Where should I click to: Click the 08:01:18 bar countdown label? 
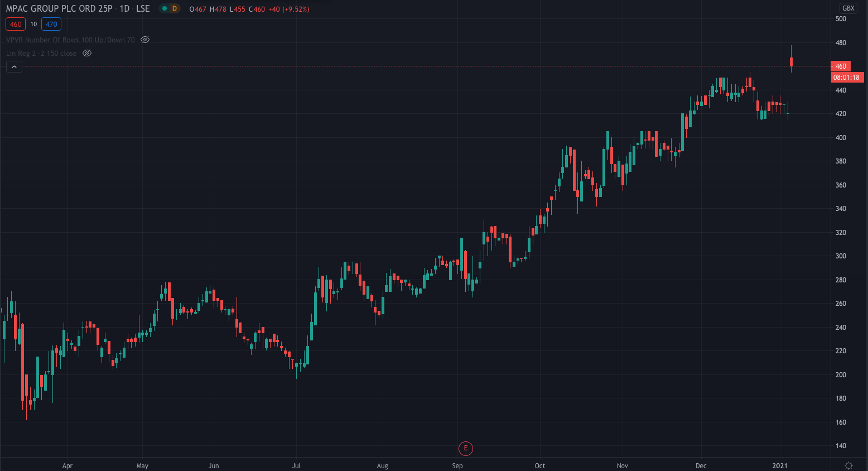click(847, 77)
